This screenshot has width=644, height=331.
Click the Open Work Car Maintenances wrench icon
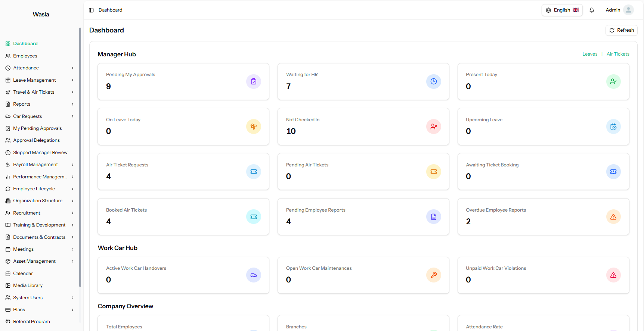434,275
